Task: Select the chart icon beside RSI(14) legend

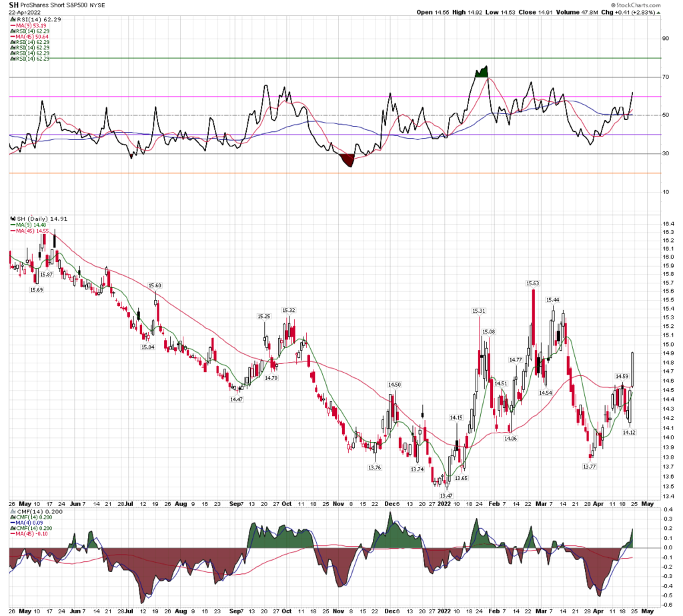Action: (13, 19)
